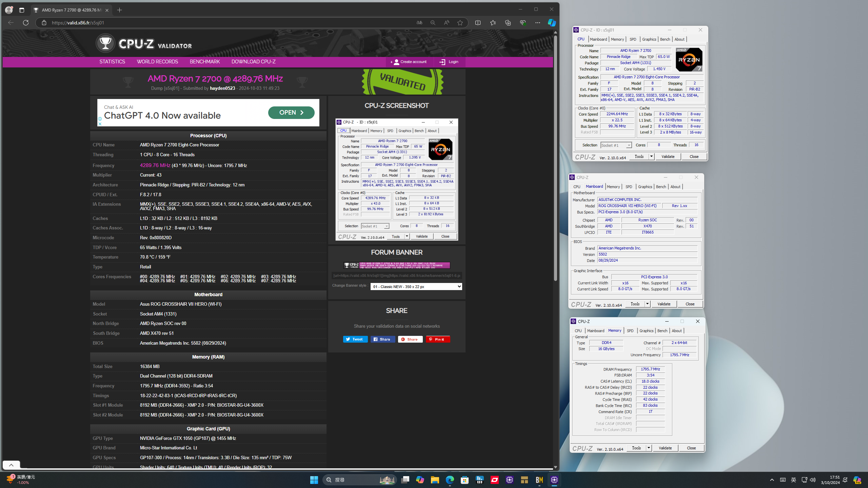Open submitter hayden0523 profile link
Viewport: 868px width, 488px height.
(x=222, y=88)
